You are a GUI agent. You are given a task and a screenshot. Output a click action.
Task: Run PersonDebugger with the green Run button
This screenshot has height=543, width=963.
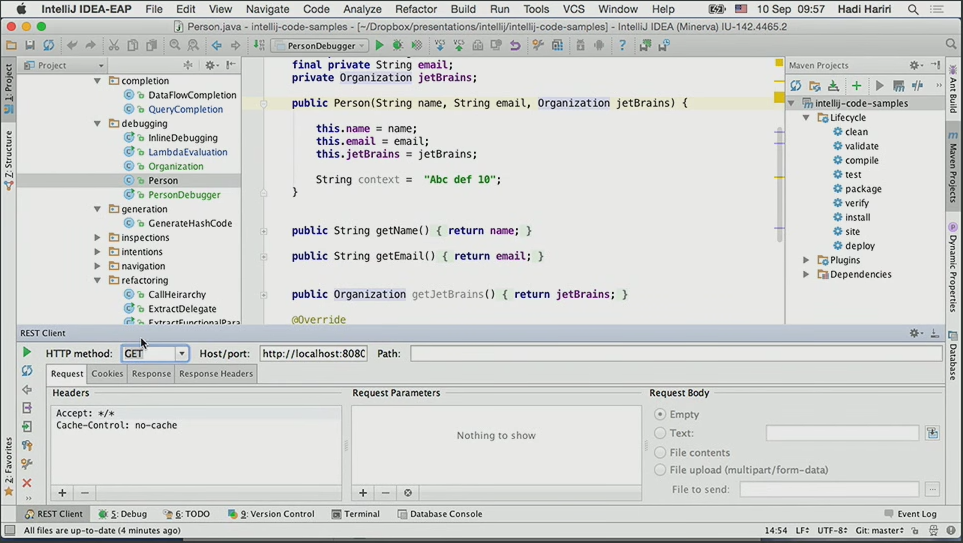coord(379,45)
